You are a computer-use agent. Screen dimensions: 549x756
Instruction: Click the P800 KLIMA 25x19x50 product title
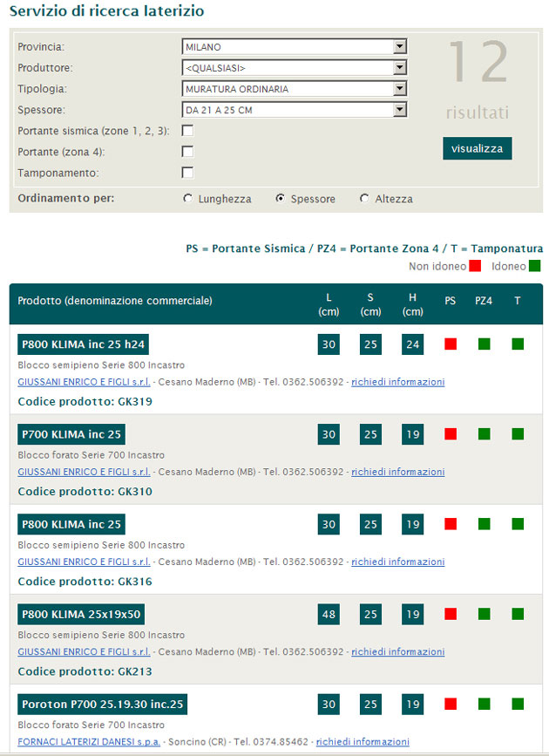coord(81,614)
